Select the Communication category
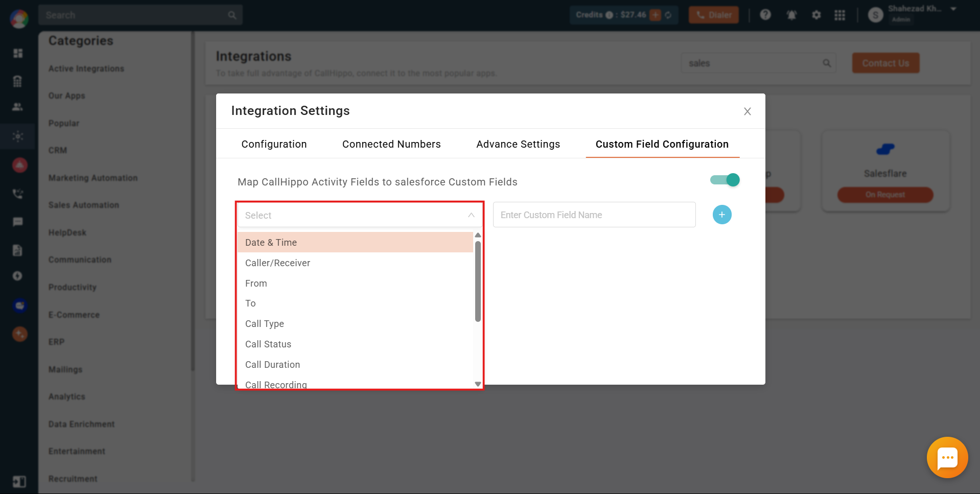The image size is (980, 494). tap(80, 260)
